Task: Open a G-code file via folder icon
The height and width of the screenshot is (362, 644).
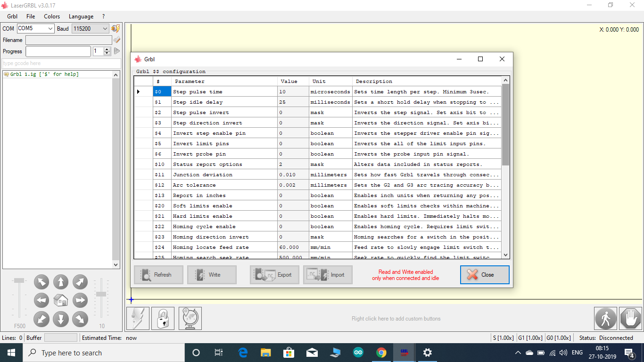Action: [116, 40]
